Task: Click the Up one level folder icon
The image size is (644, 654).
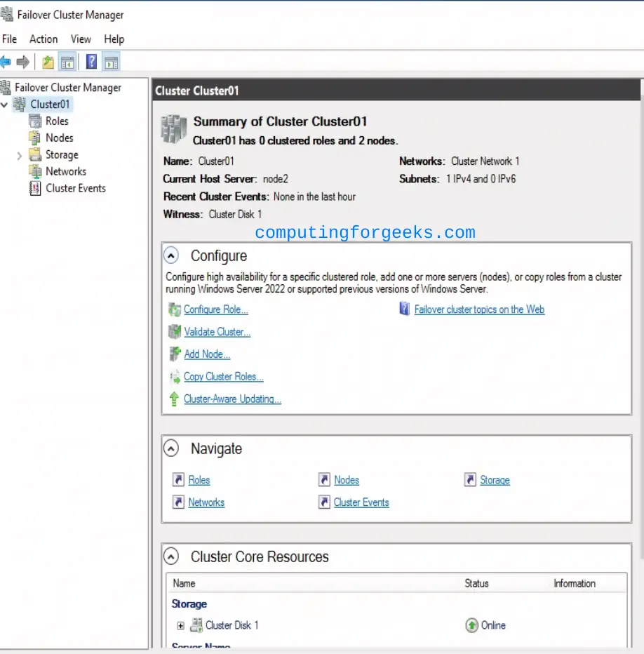Action: (x=48, y=62)
